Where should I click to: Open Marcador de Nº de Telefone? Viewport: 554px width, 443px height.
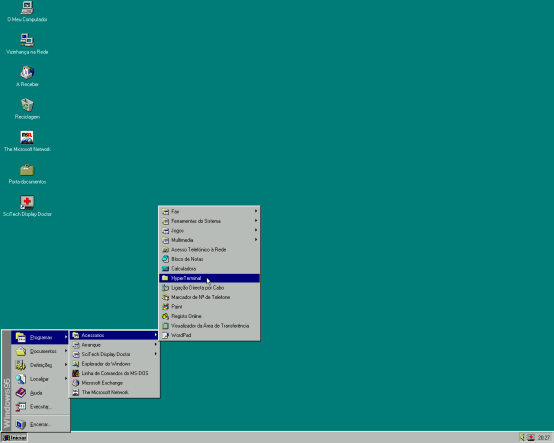pyautogui.click(x=209, y=297)
